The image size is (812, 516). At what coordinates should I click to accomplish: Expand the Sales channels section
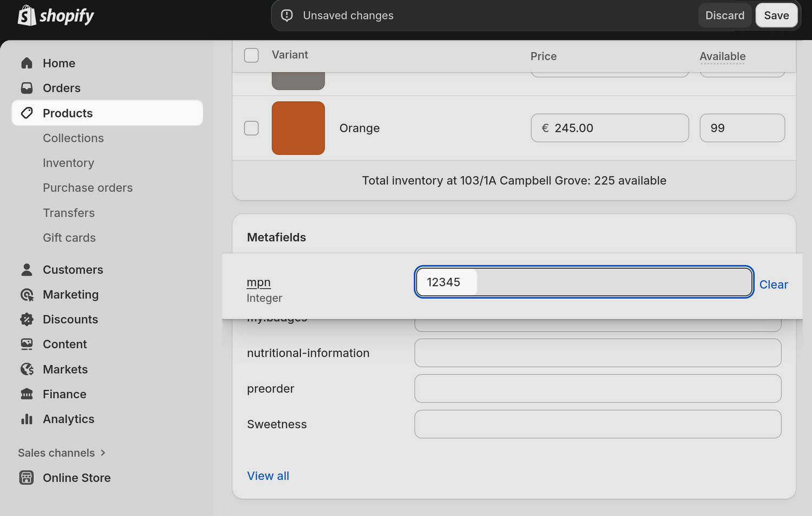click(x=61, y=453)
